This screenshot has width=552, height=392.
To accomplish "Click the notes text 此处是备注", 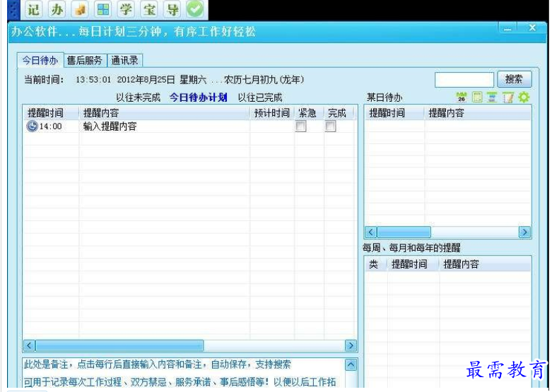I will click(x=46, y=364).
